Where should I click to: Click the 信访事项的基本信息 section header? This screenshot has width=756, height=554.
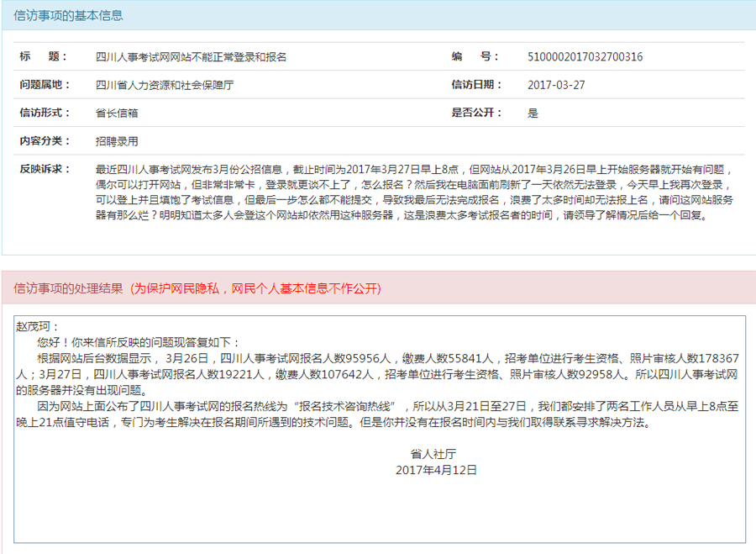pyautogui.click(x=68, y=15)
